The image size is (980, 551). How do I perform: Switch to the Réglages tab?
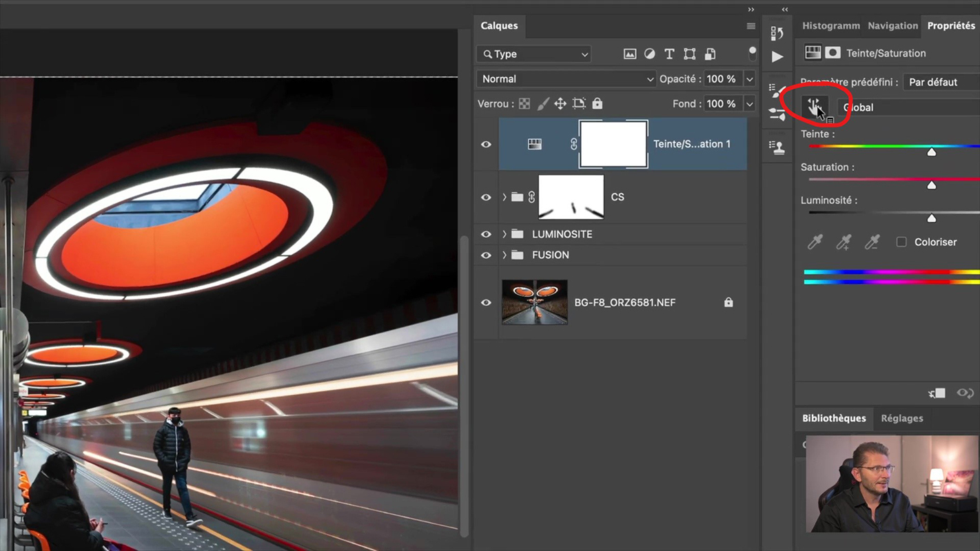pos(901,418)
